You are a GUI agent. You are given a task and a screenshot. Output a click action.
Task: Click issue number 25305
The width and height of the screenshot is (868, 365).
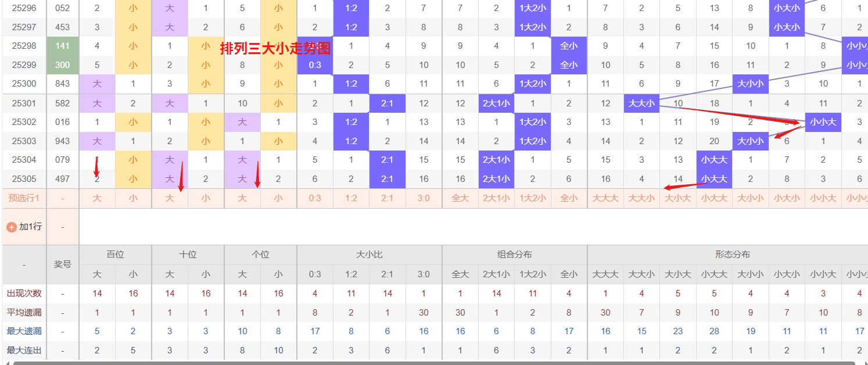pyautogui.click(x=24, y=179)
